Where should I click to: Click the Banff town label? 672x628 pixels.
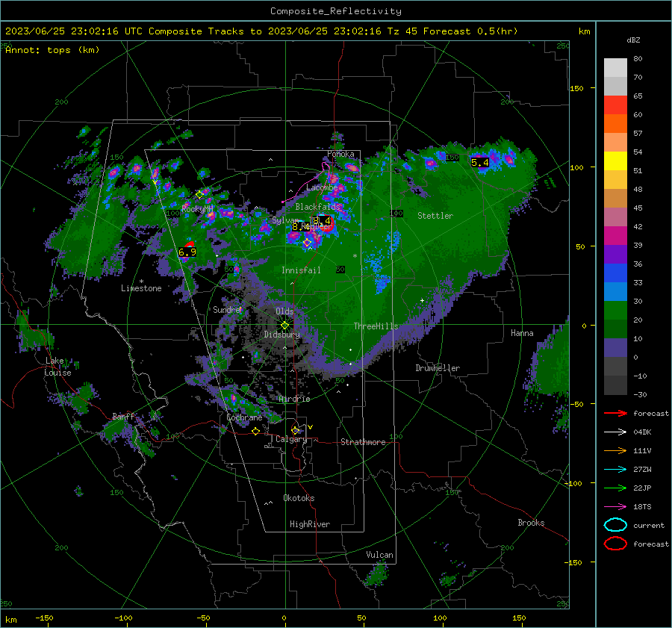(x=123, y=416)
